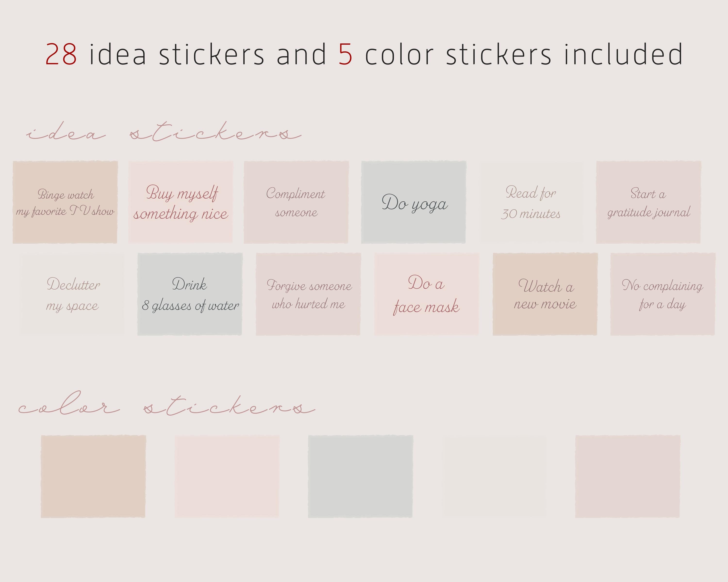Click the off-white color sticker
The image size is (728, 582).
coord(494,477)
